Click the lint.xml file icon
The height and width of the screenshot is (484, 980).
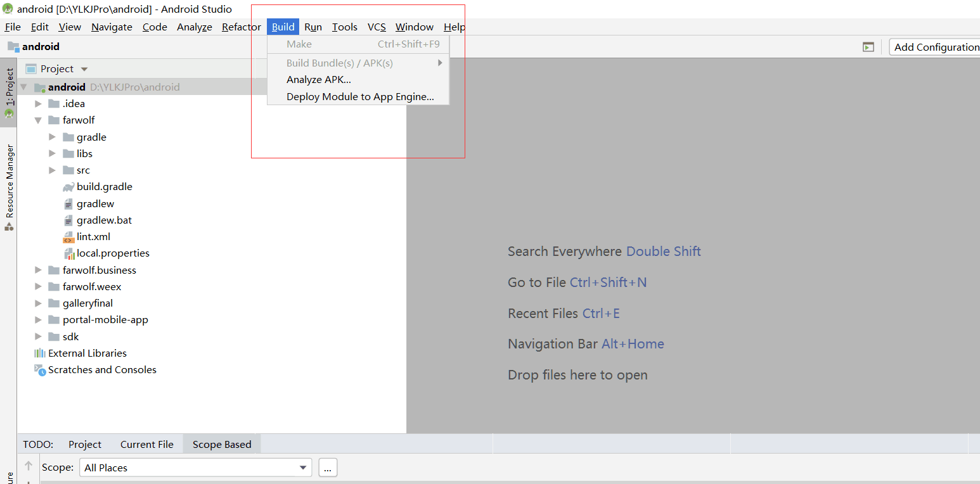pyautogui.click(x=68, y=237)
